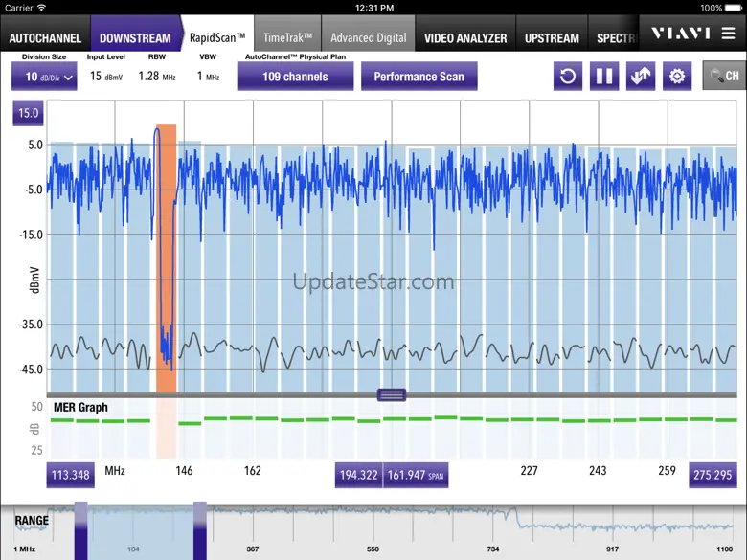
Task: Click the reset/refresh scan icon
Action: coord(568,77)
